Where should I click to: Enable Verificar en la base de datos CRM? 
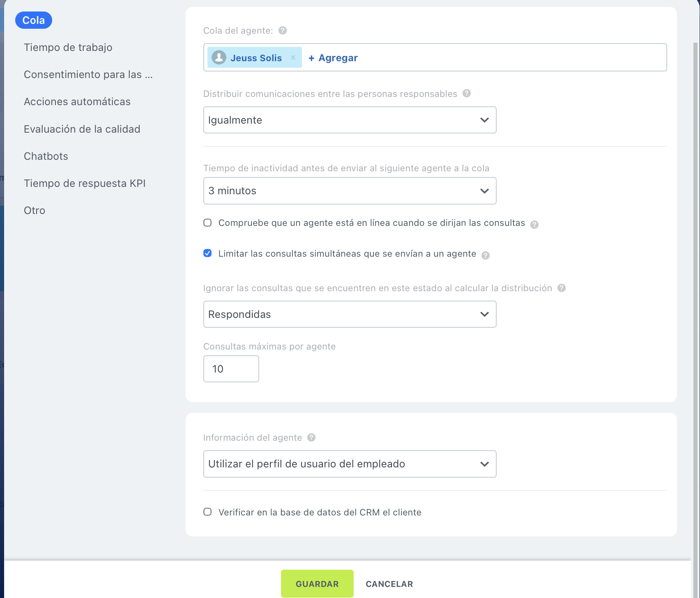pyautogui.click(x=208, y=512)
